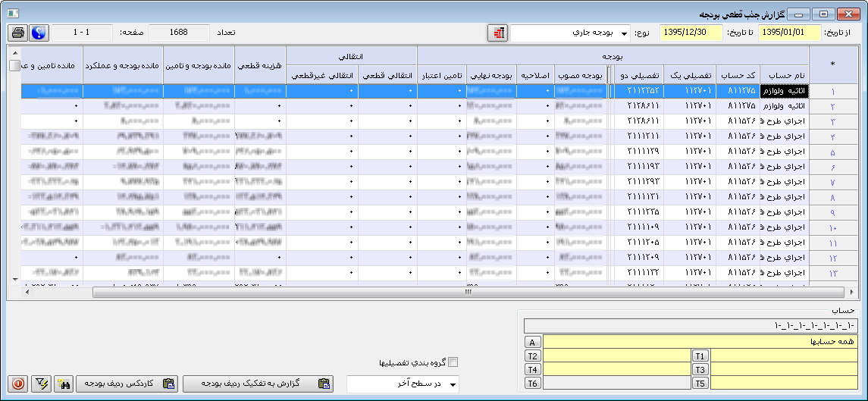Click the binoculars search icon
This screenshot has width=868, height=401.
click(63, 384)
